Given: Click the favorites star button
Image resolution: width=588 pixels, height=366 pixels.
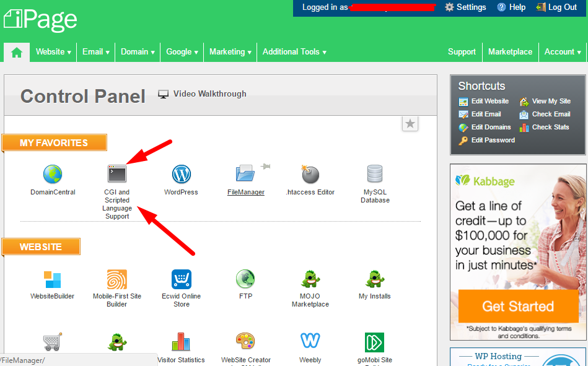Looking at the screenshot, I should pos(410,123).
